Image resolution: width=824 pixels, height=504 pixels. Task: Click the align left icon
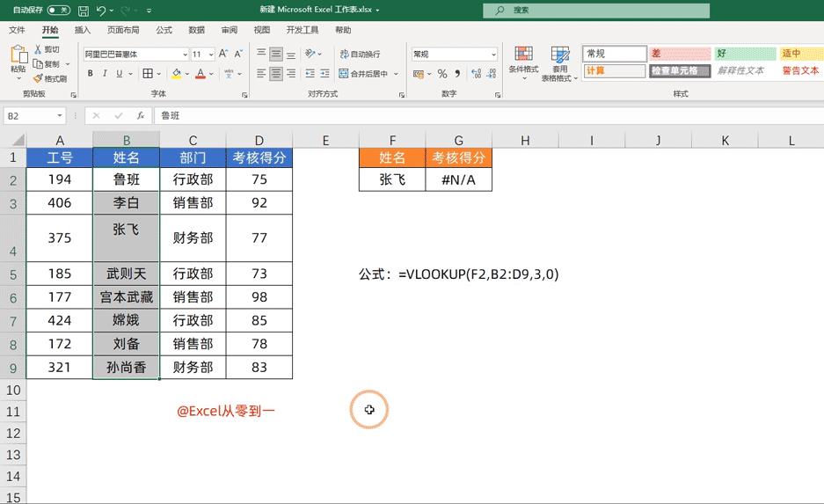[261, 74]
